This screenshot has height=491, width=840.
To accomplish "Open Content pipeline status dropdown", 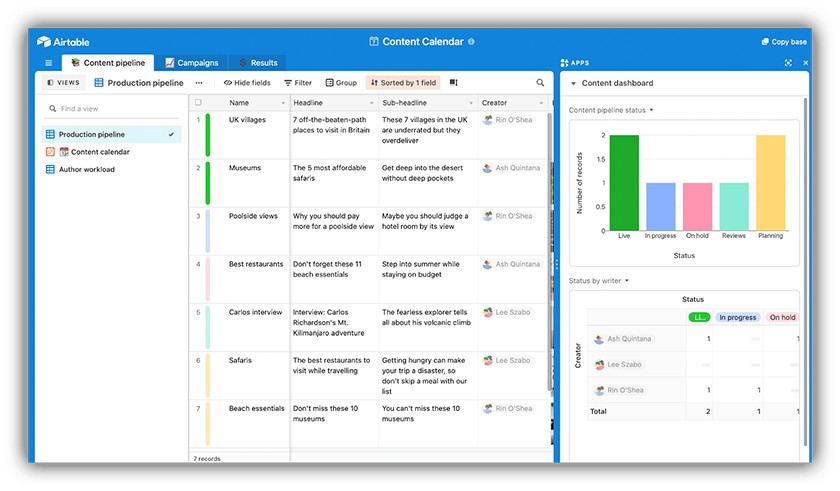I will (611, 110).
